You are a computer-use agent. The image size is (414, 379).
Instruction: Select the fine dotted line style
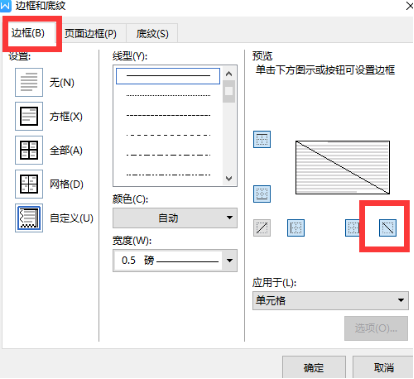point(168,96)
